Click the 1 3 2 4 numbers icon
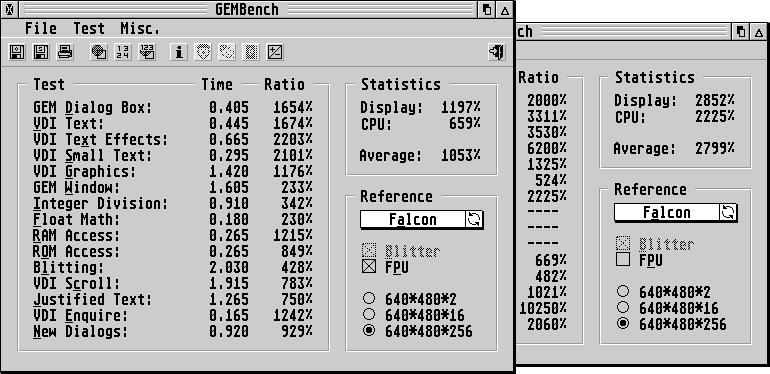Viewport: 770px width, 374px height. point(123,52)
